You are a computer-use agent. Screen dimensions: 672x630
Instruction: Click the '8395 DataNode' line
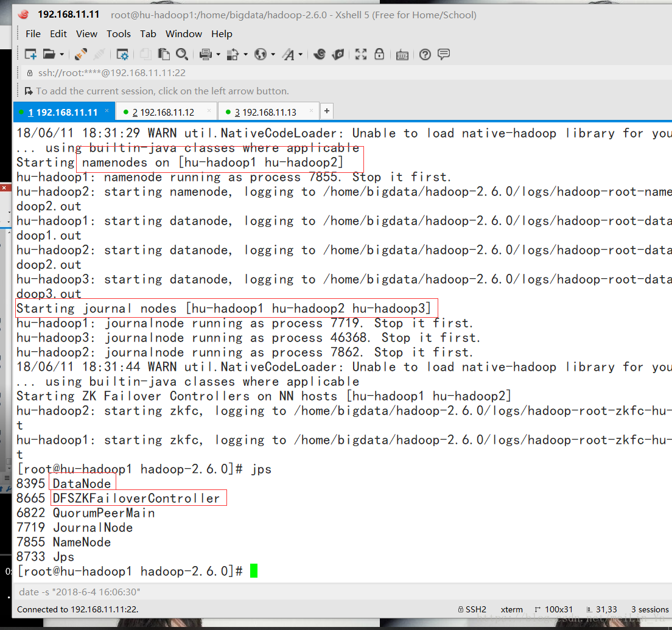tap(63, 483)
